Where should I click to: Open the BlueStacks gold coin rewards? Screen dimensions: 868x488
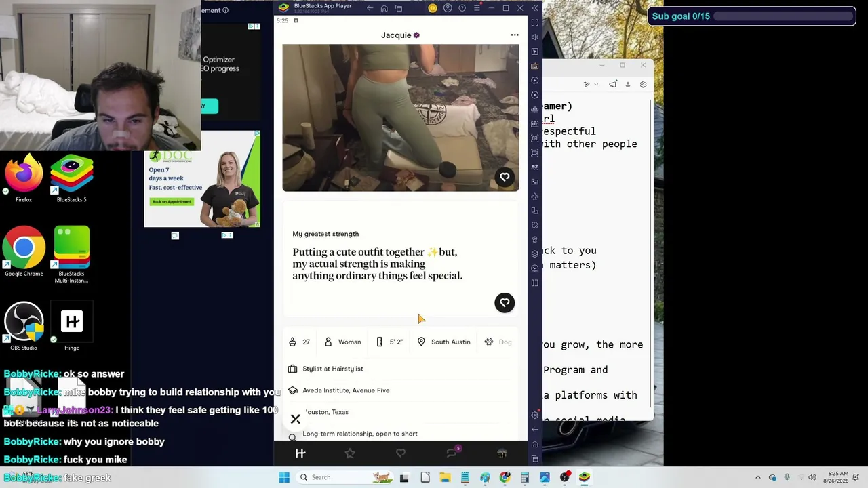click(433, 8)
